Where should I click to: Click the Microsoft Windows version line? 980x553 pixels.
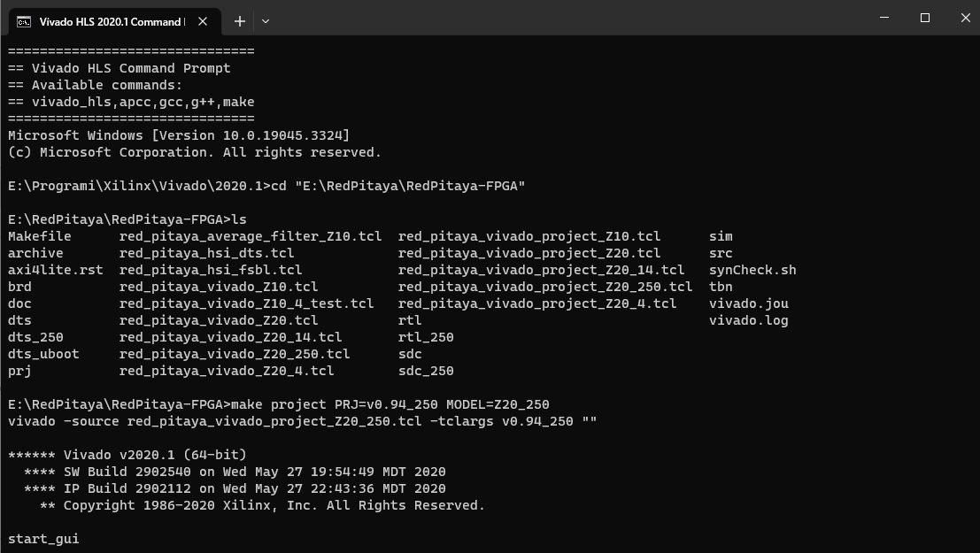click(x=179, y=135)
